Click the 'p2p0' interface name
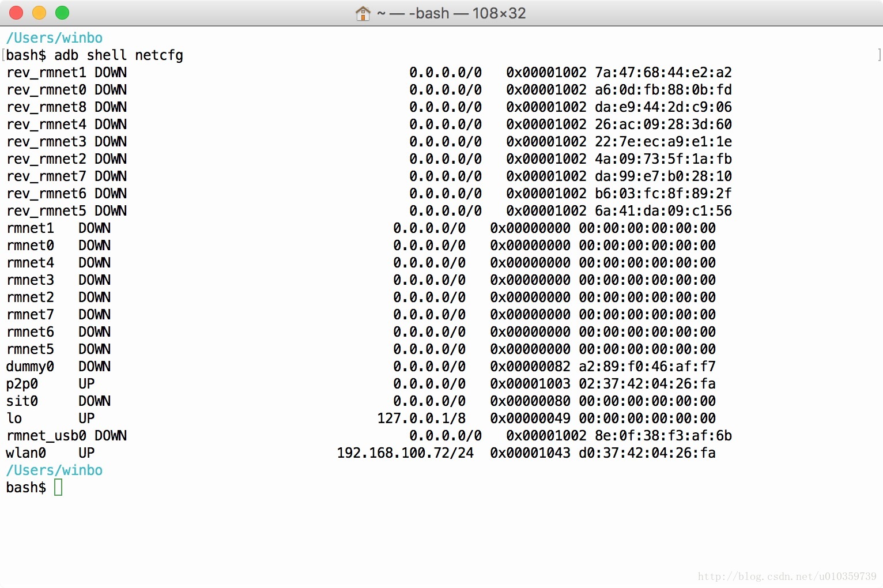The image size is (883, 588). coord(22,384)
